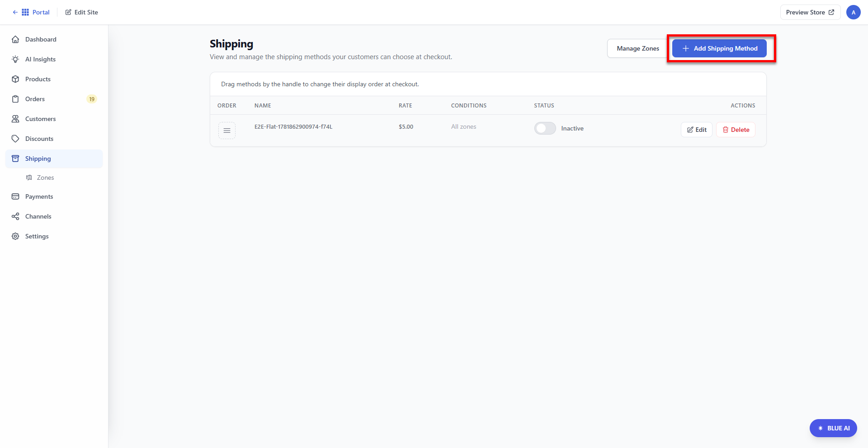Open Payments section

coord(54,196)
